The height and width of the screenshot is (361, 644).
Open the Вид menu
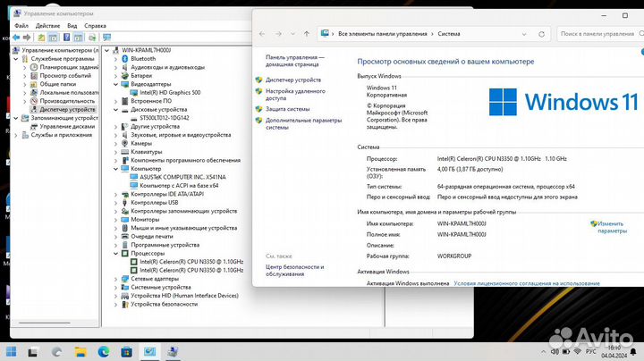click(72, 25)
